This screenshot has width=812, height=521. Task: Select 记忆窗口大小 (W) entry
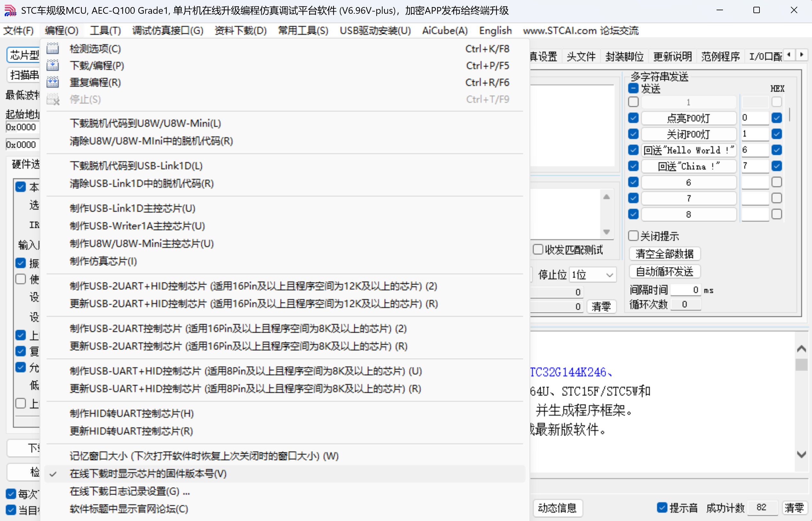pos(284,456)
